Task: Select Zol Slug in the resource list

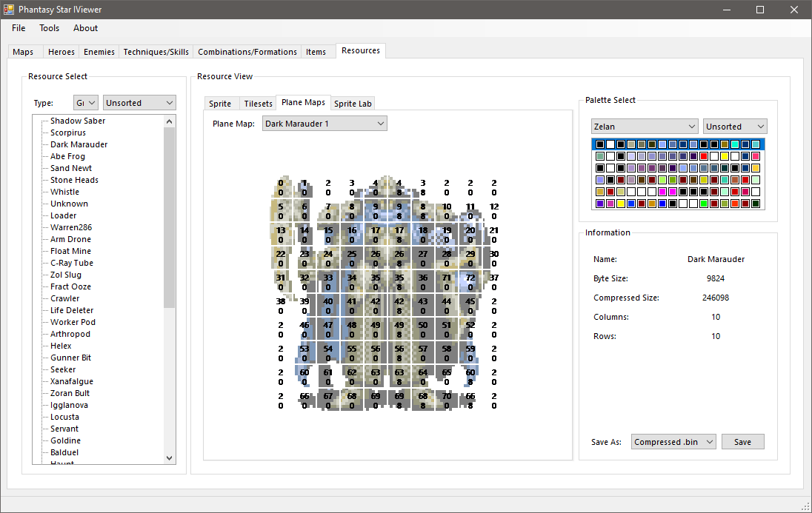Action: 66,275
